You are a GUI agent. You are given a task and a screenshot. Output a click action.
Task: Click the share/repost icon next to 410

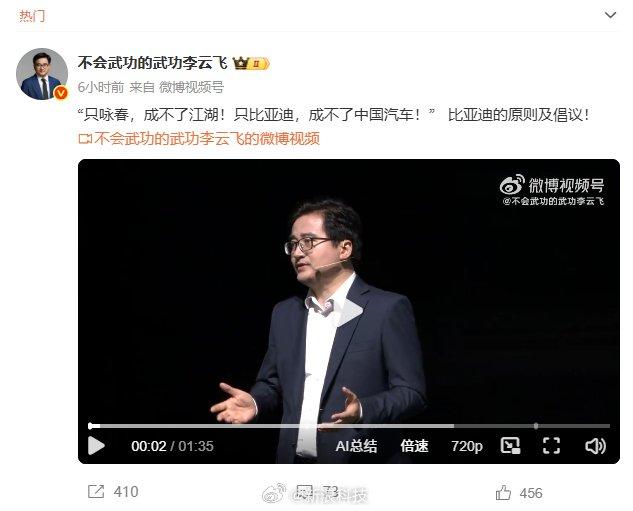[96, 492]
